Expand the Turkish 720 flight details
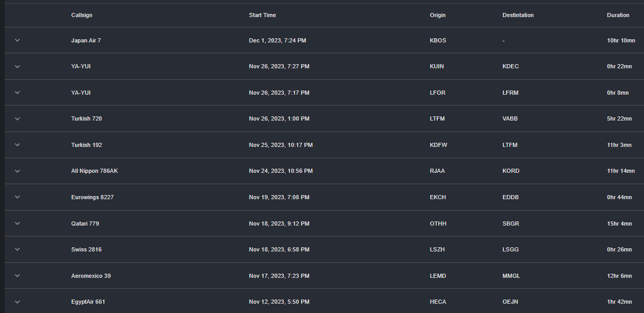 click(x=17, y=118)
